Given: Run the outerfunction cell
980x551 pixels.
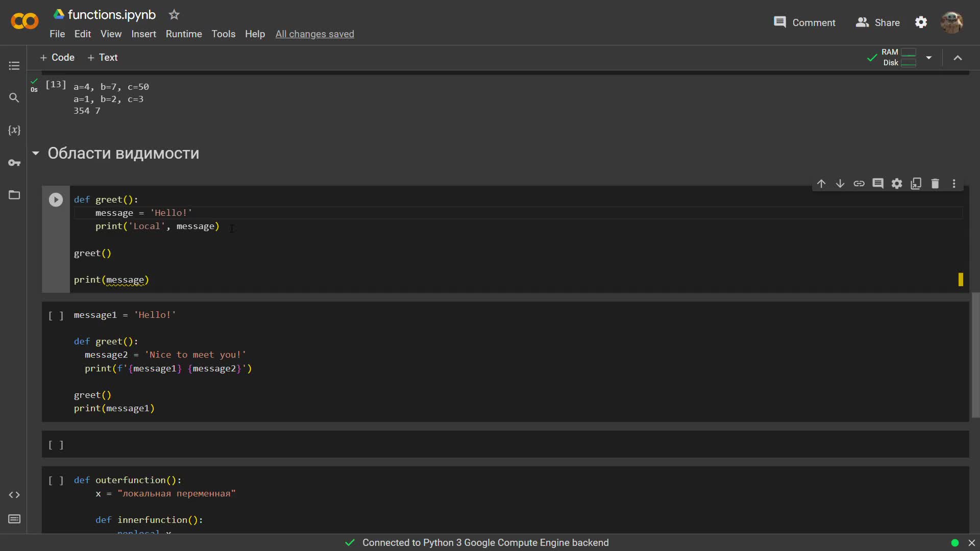Looking at the screenshot, I should click(56, 481).
